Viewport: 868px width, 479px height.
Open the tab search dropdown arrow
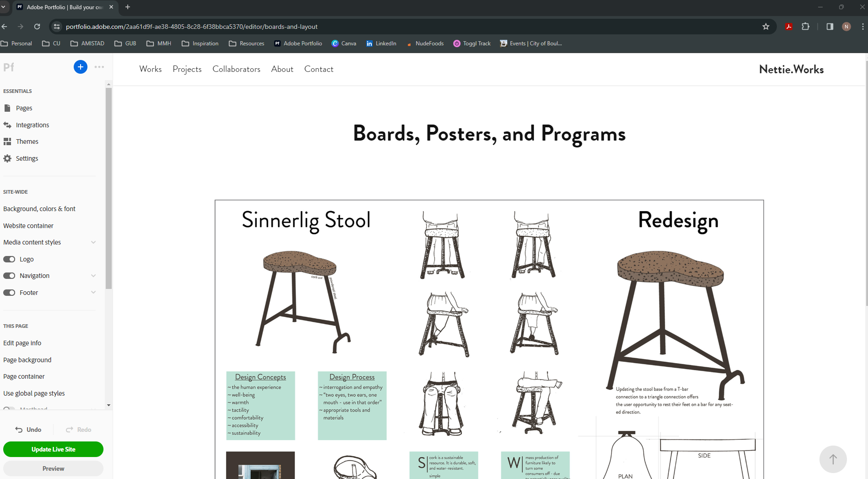point(3,7)
